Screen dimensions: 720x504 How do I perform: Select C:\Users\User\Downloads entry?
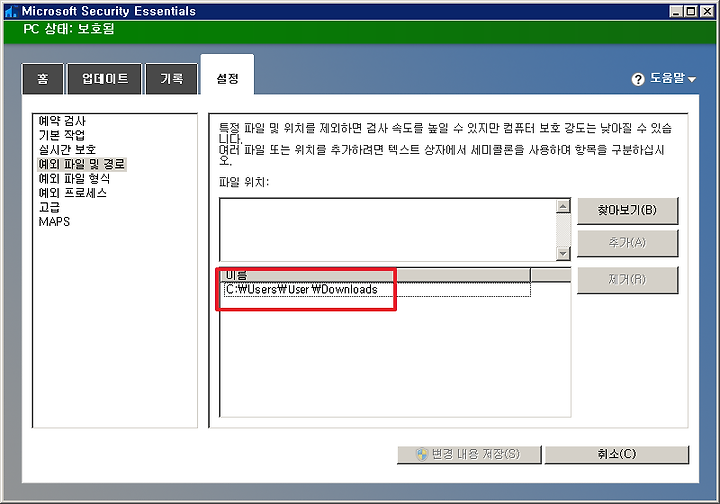coord(377,289)
